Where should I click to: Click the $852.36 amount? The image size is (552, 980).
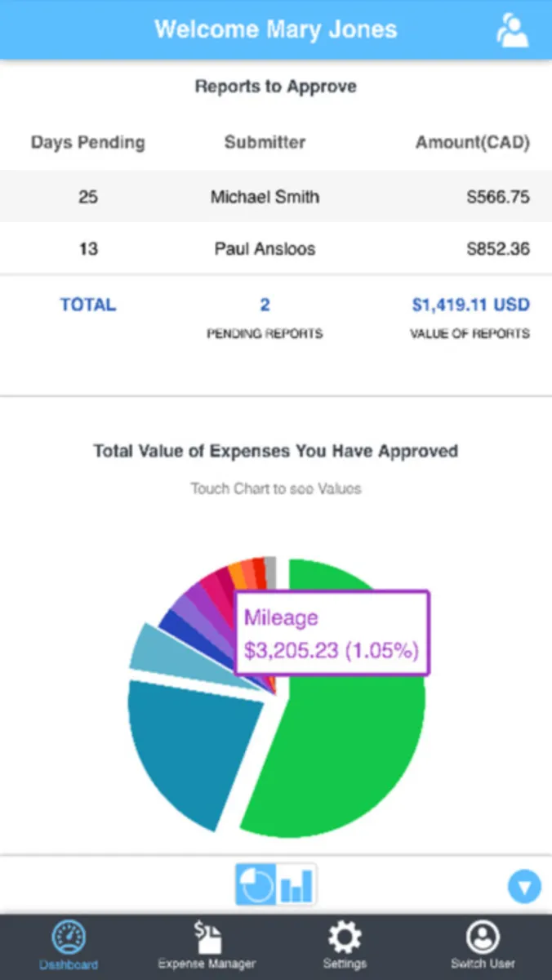point(498,249)
